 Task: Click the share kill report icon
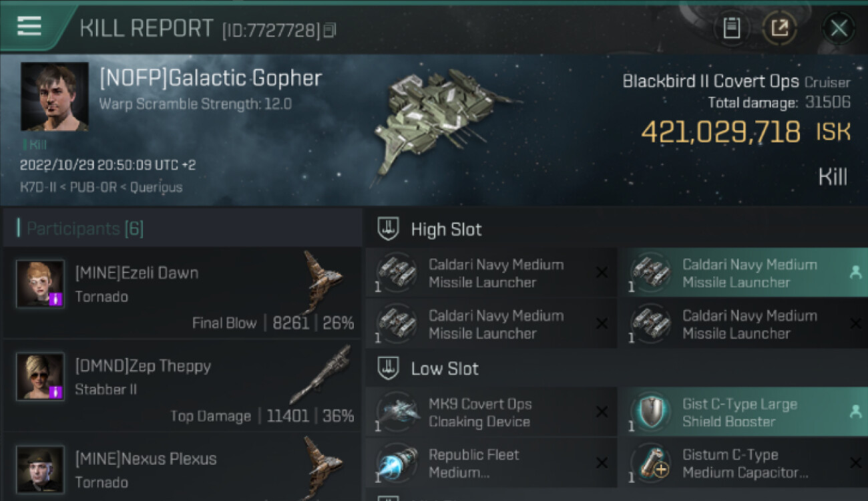coord(779,28)
